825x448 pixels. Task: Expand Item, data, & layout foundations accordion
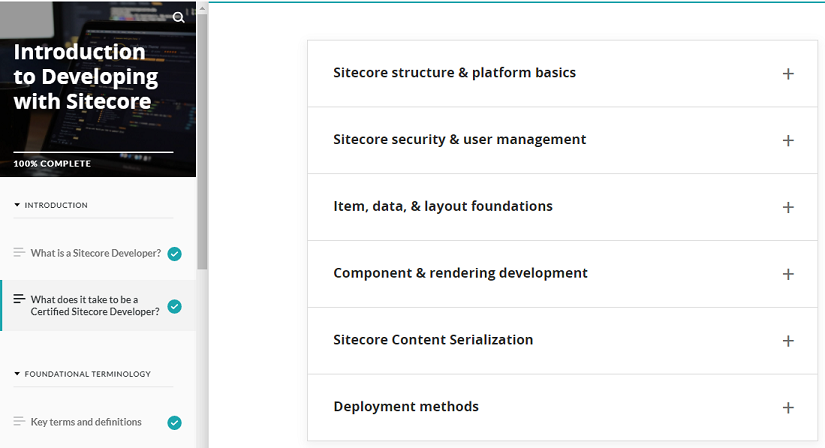(x=562, y=207)
